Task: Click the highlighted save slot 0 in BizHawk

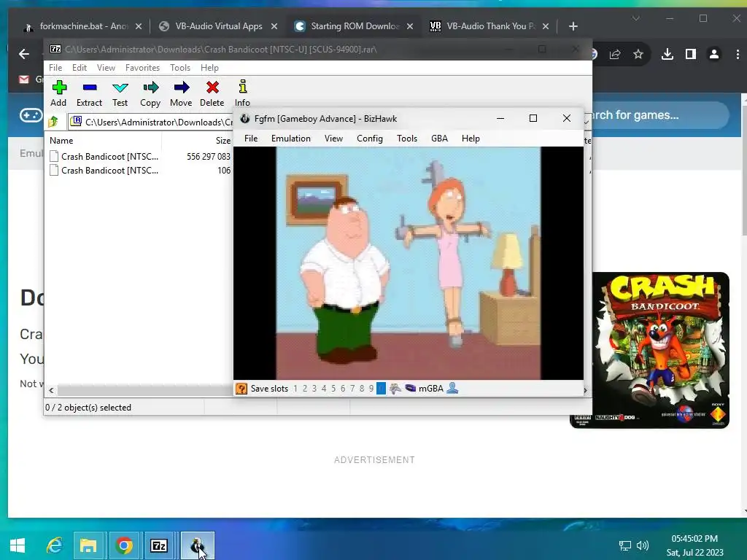Action: point(381,389)
